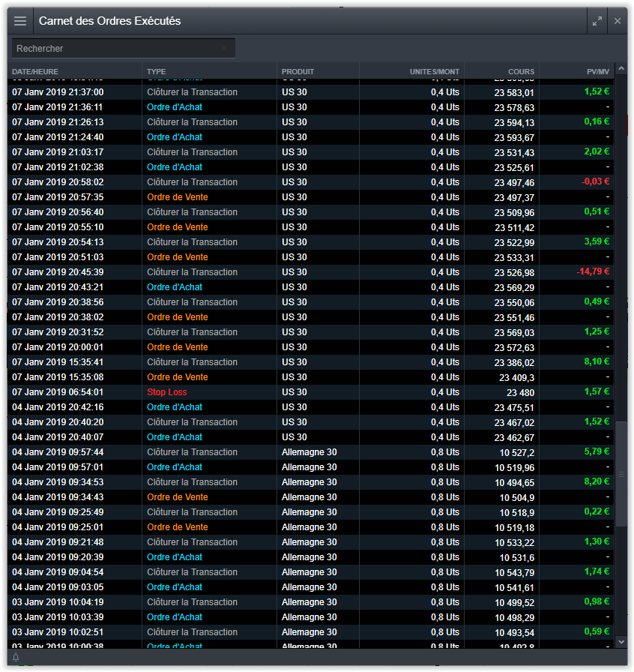Sort the table by DATE/HEURE column
Viewport: 634px width, 672px height.
pos(35,72)
